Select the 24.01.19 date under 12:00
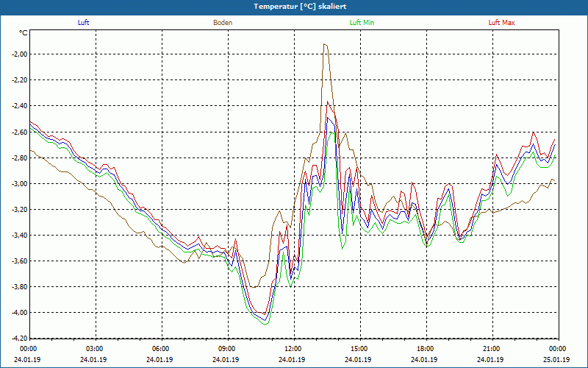 (291, 359)
